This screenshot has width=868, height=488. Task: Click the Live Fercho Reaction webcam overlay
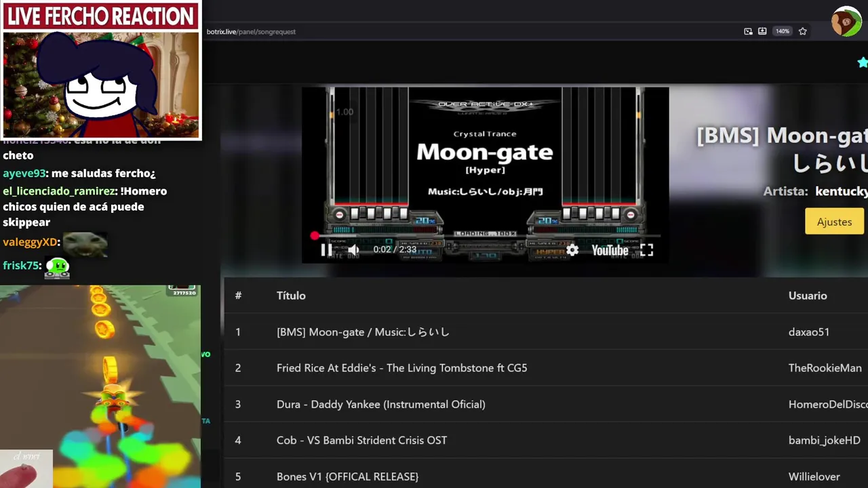(101, 70)
